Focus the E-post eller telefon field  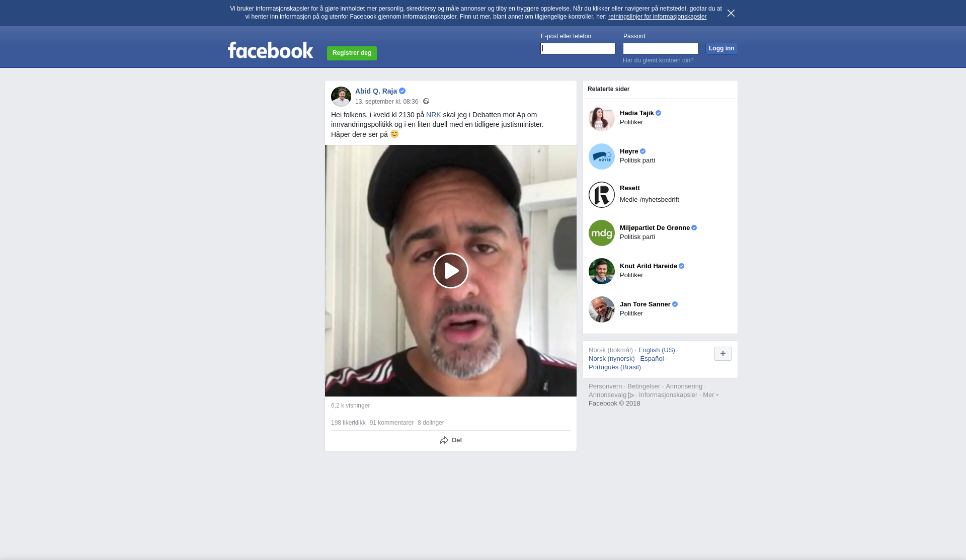tap(578, 48)
